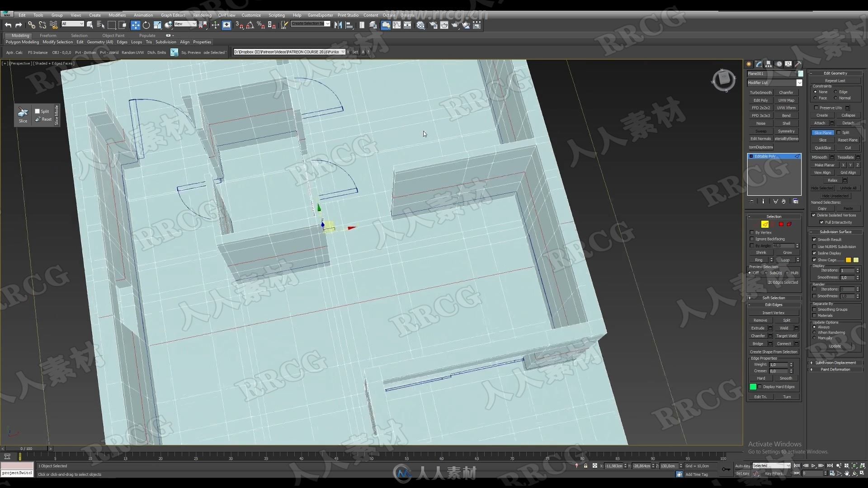
Task: Click the Relax button
Action: point(832,181)
